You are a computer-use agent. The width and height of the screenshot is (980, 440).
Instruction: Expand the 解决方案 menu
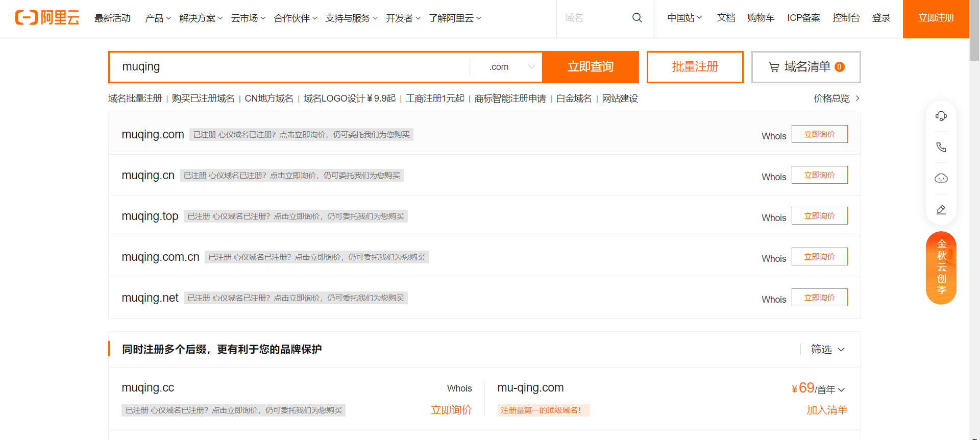click(201, 18)
